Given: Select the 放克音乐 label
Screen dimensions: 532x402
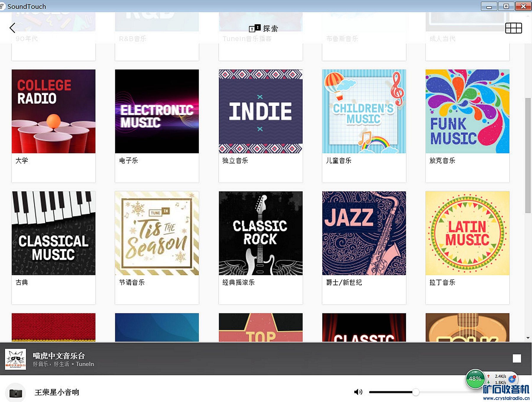Looking at the screenshot, I should (x=442, y=161).
